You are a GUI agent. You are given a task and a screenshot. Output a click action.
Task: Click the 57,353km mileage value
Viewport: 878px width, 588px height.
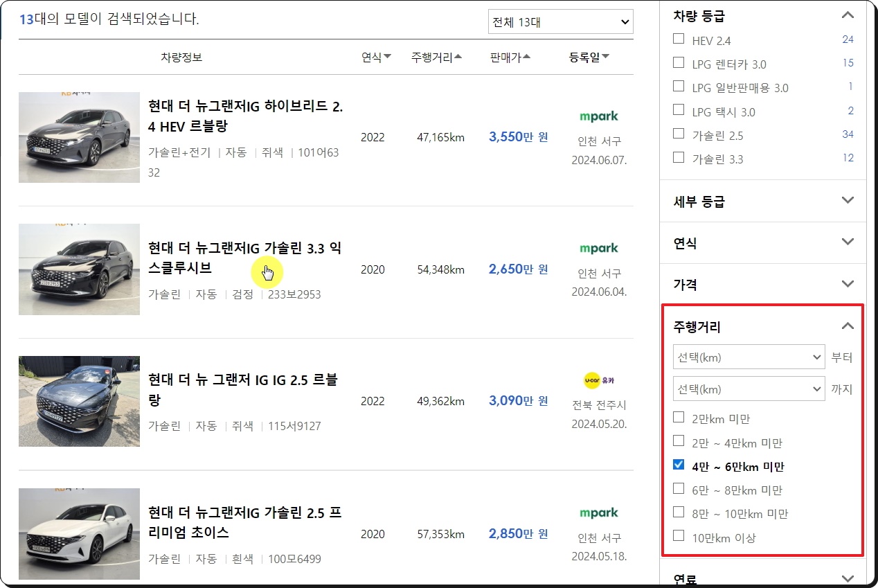click(x=440, y=533)
